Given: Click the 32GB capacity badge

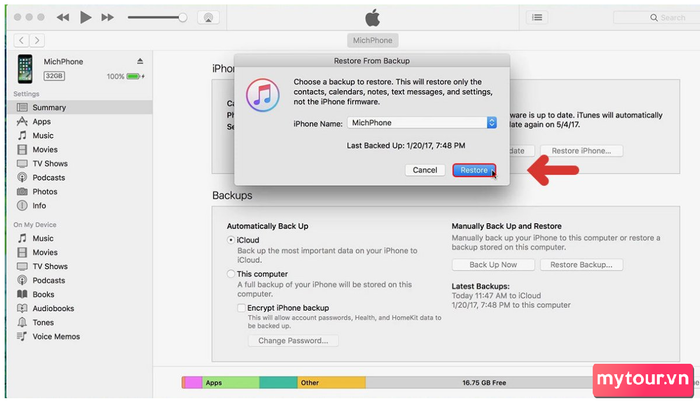Looking at the screenshot, I should pyautogui.click(x=54, y=76).
